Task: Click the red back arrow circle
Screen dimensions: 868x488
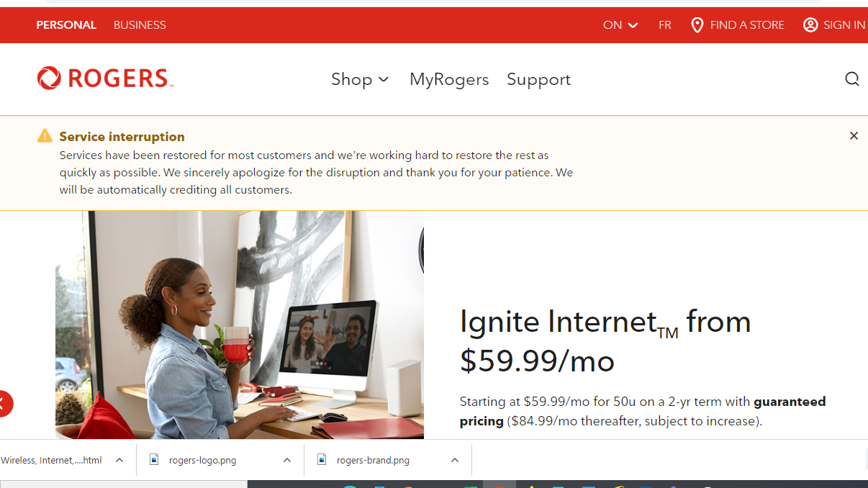Action: pos(3,404)
